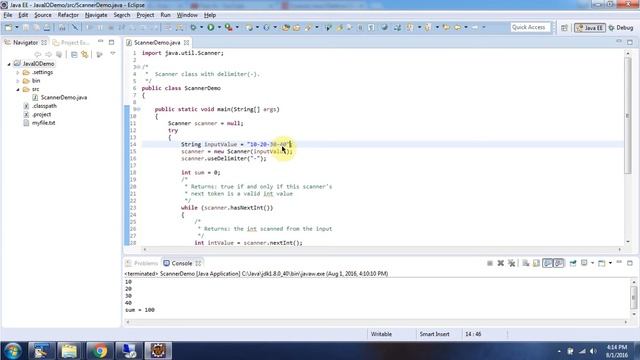Image resolution: width=640 pixels, height=360 pixels.
Task: Open the Open Console dropdown arrow
Action: [610, 263]
